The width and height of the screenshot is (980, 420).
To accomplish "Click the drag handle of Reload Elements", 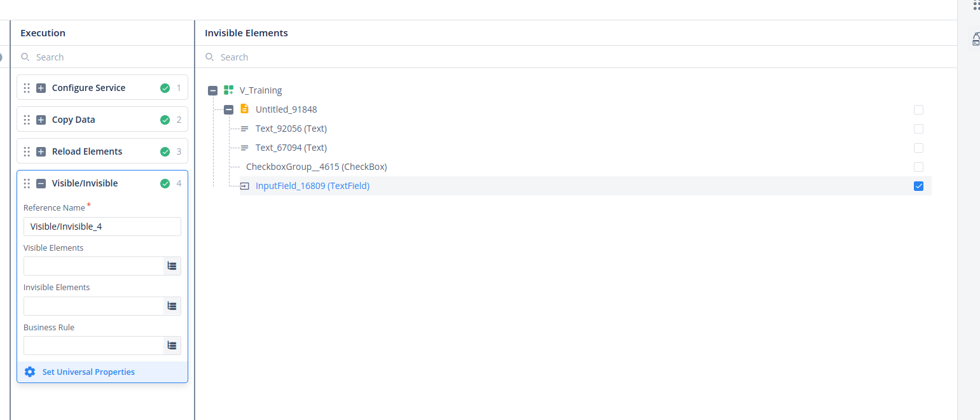I will pyautogui.click(x=27, y=151).
